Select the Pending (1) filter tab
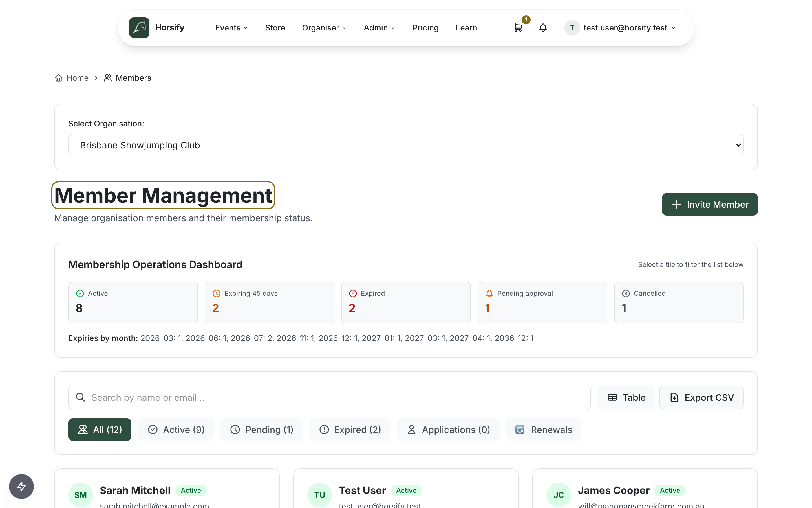812x508 pixels. pyautogui.click(x=262, y=429)
